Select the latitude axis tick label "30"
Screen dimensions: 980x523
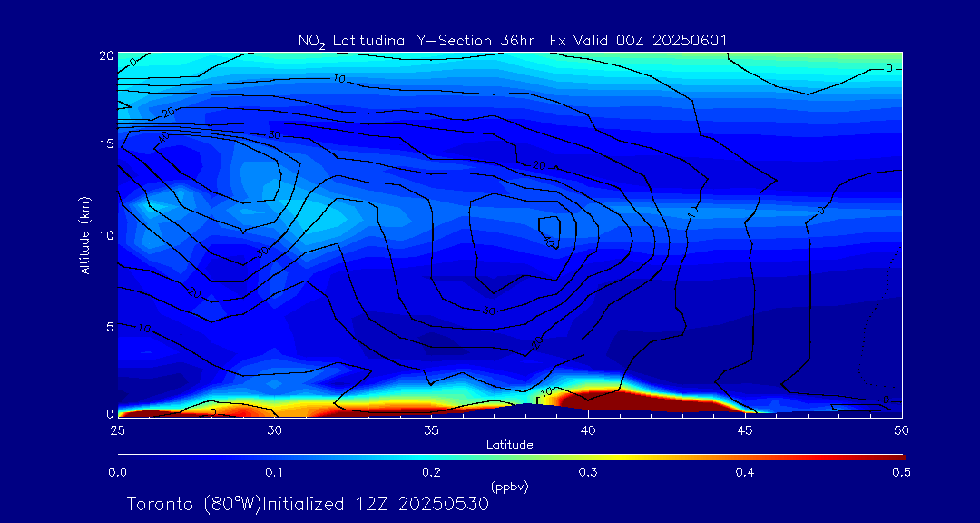tap(274, 430)
